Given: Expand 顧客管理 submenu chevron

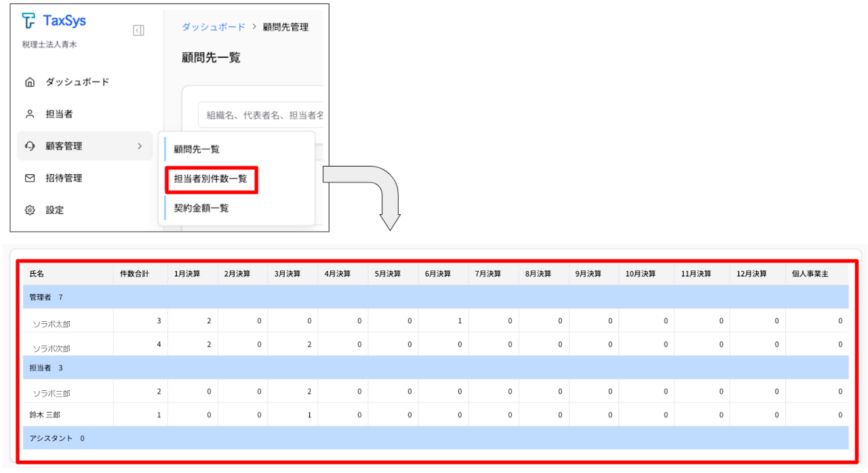Looking at the screenshot, I should pos(140,146).
